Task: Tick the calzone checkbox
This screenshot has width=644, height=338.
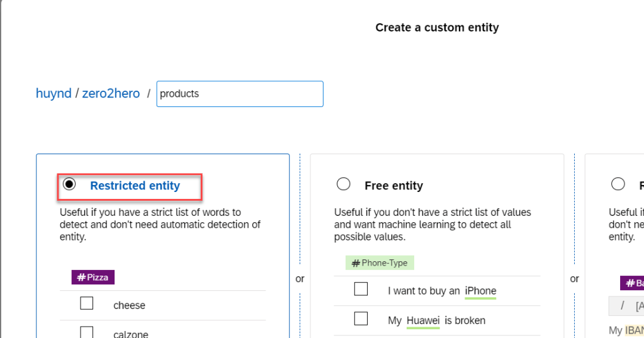Action: (x=87, y=332)
